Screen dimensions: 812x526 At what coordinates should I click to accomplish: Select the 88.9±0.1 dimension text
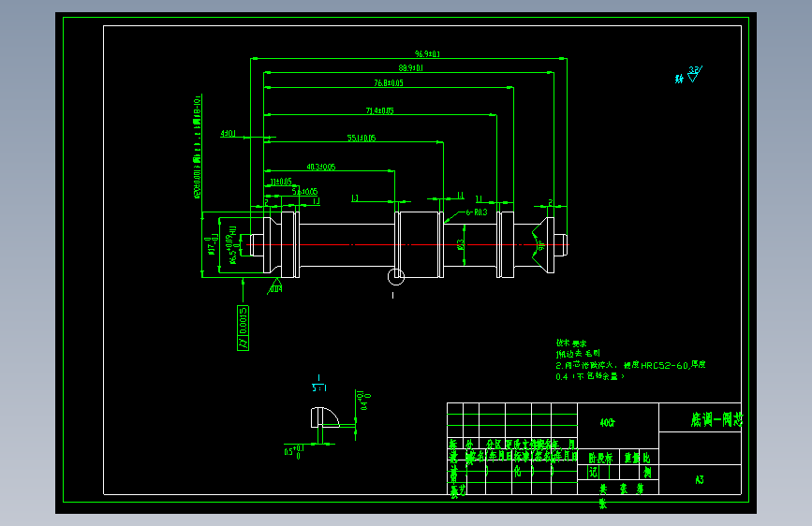[410, 67]
